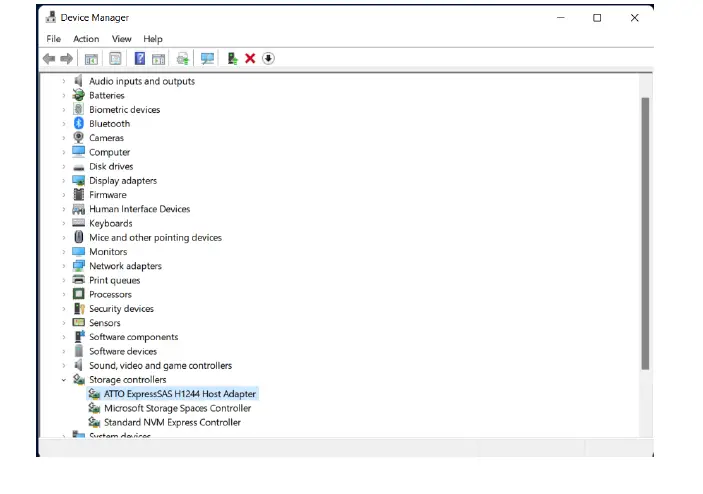Expand the Disk drives category
The image size is (703, 494).
64,167
